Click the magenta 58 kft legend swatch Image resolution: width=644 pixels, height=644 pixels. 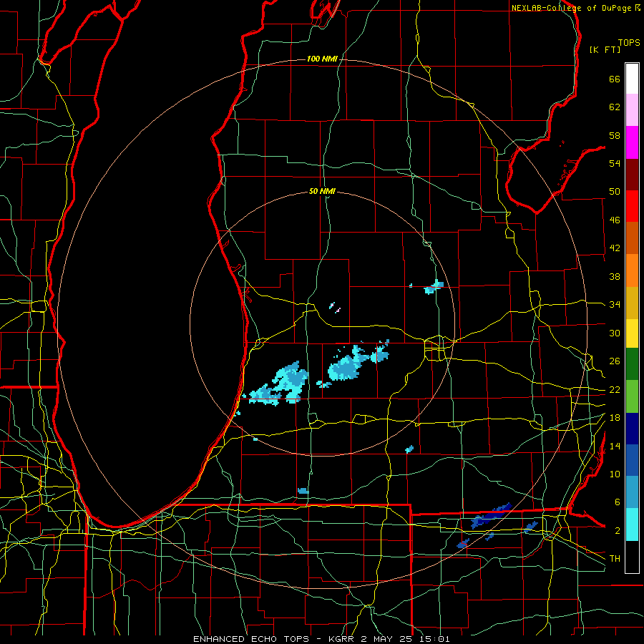632,142
